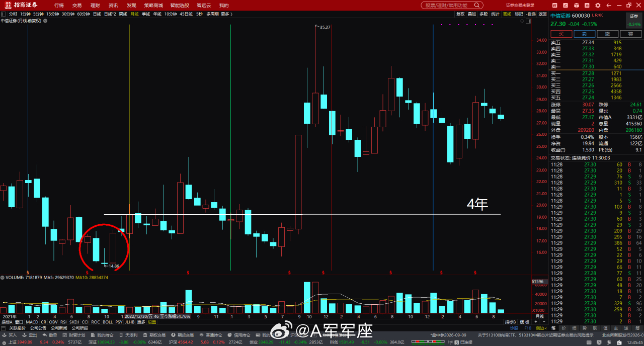The height and width of the screenshot is (346, 644).
Task: Expand 更多 indicators list at the bottom
Action: tap(141, 322)
